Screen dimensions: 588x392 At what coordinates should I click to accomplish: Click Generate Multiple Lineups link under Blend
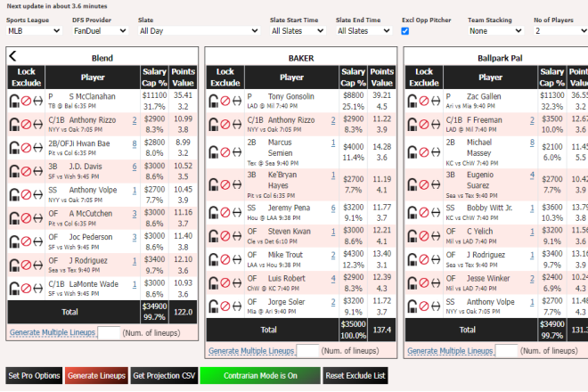[53, 332]
